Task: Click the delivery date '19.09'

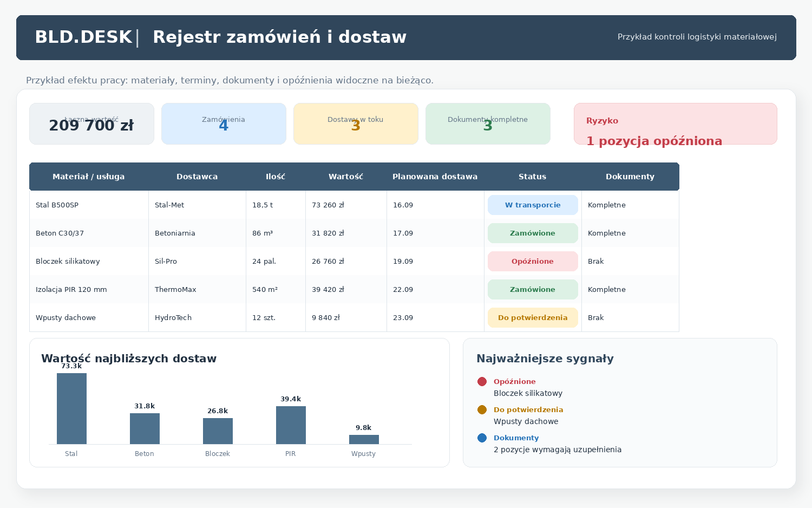Action: 403,262
